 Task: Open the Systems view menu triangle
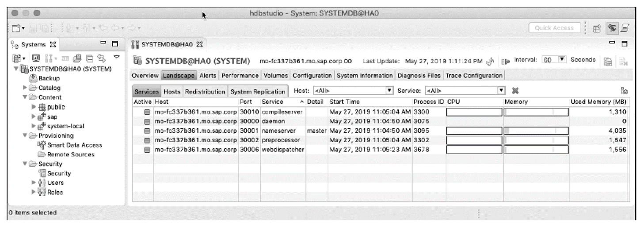tap(117, 57)
